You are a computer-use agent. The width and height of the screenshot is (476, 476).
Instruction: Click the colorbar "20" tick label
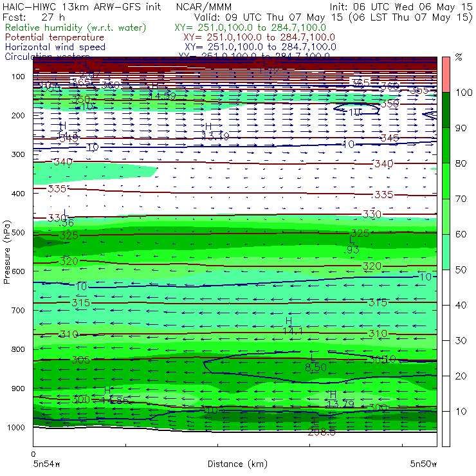tap(461, 376)
